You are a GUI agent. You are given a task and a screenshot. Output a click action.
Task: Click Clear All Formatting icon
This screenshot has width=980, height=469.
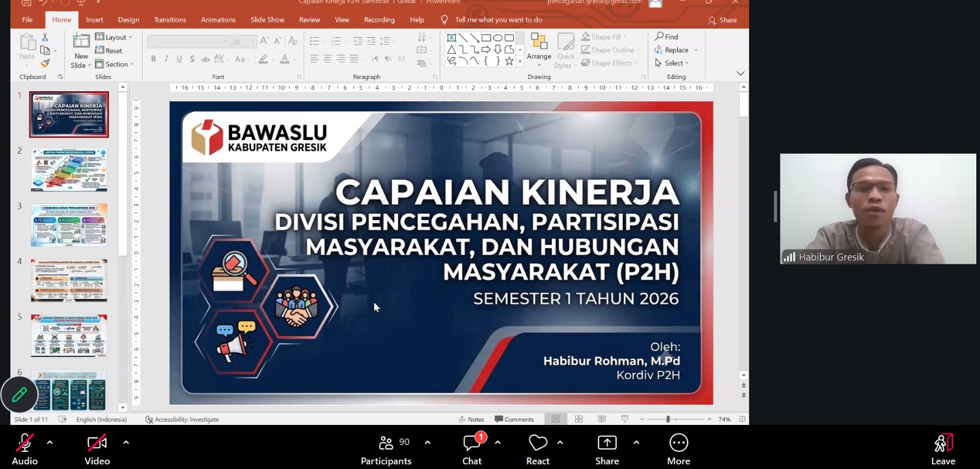[x=293, y=41]
